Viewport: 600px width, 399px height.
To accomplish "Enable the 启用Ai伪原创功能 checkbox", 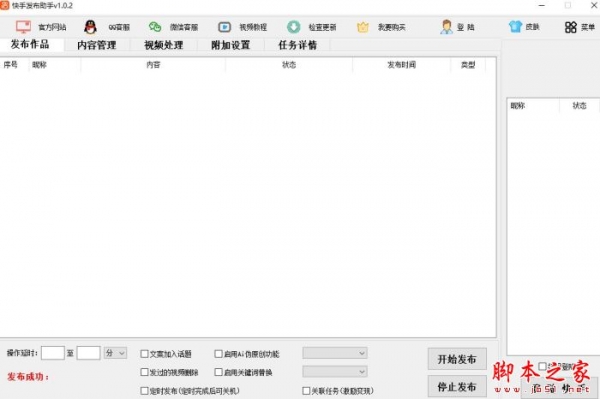I will [218, 354].
